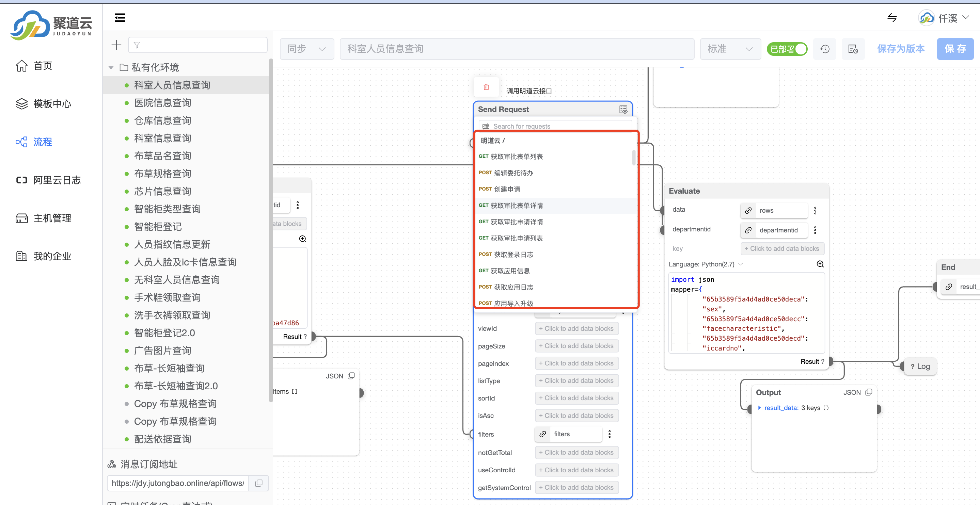Viewport: 980px width, 505px height.
Task: Add data blocks to pageSize
Action: [576, 346]
